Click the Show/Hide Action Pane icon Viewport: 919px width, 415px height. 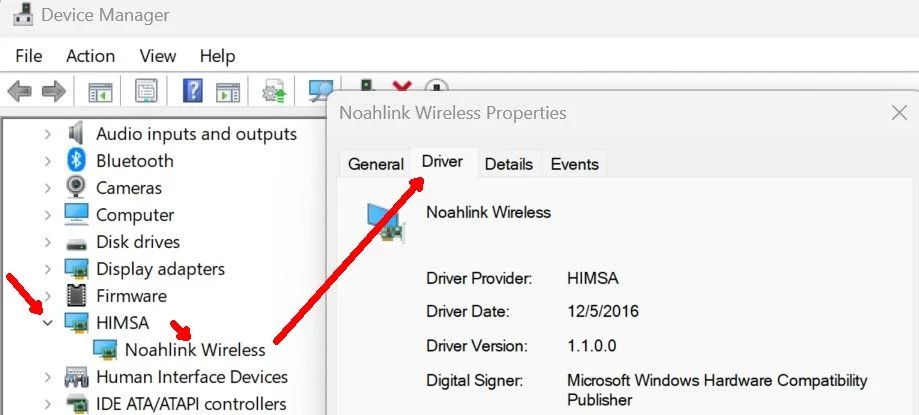[228, 92]
